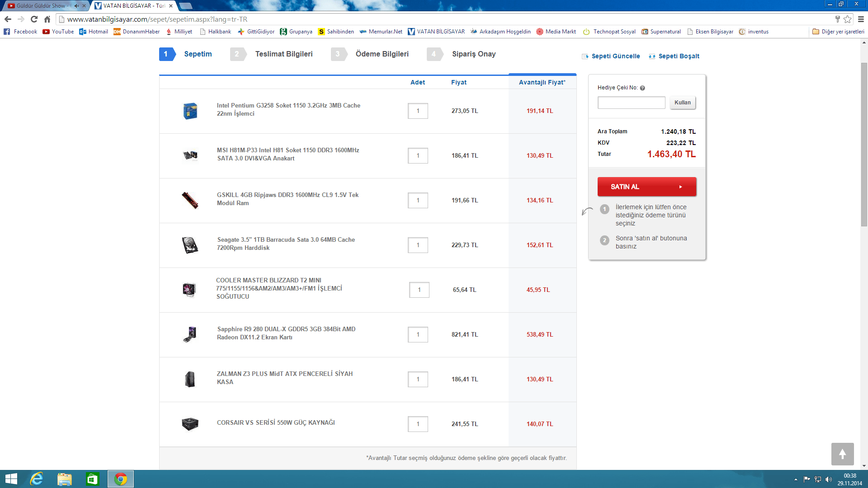Open the Diğer yer işaretleri folder
The height and width of the screenshot is (488, 868).
tap(838, 32)
